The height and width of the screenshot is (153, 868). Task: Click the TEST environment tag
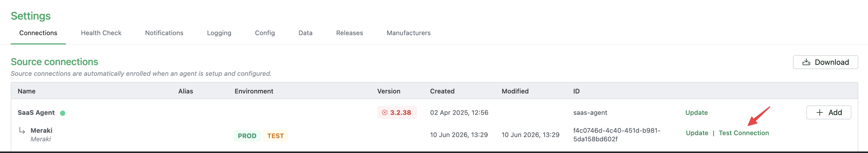coord(275,136)
